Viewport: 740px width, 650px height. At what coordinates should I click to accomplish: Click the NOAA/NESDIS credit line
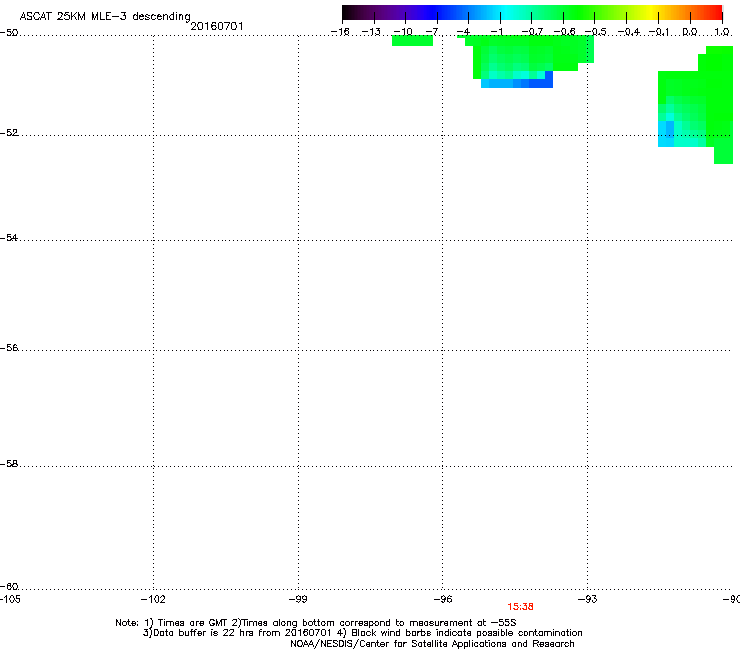(x=432, y=644)
